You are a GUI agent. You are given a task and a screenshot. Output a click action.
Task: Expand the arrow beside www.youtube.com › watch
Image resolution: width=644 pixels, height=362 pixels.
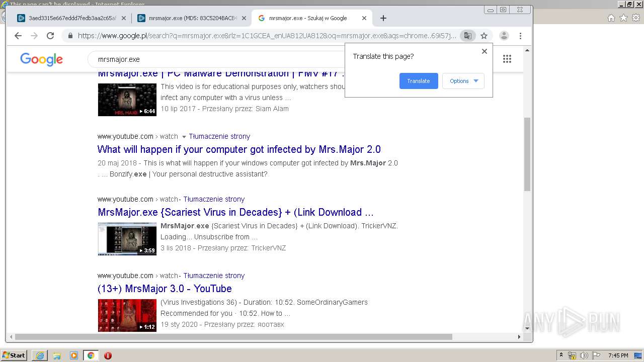(x=184, y=137)
